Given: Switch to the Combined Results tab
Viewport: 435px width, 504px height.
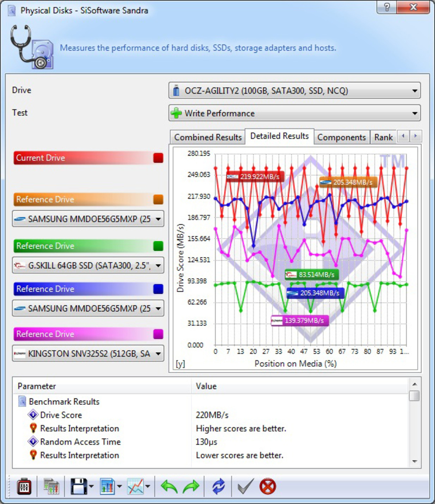Looking at the screenshot, I should click(x=208, y=137).
